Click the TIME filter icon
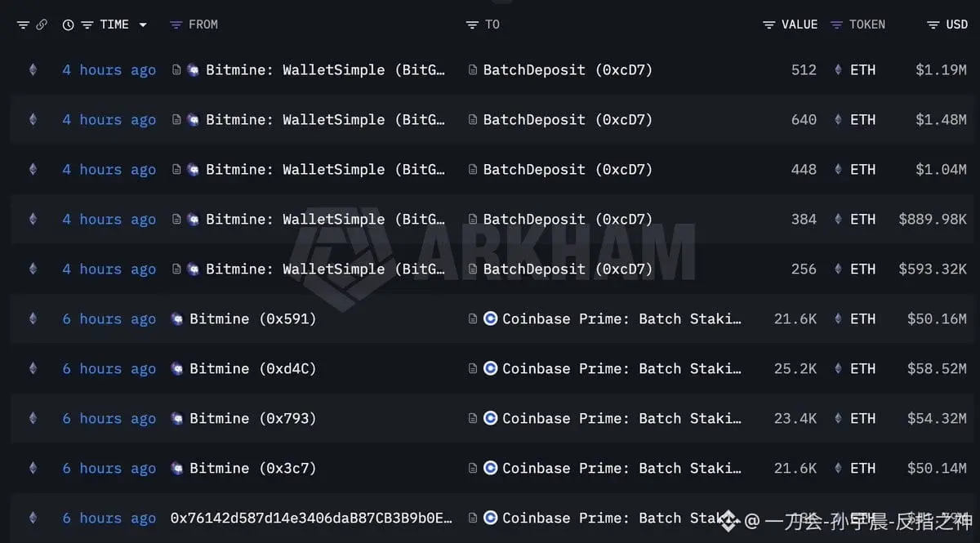Image resolution: width=980 pixels, height=543 pixels. click(87, 24)
